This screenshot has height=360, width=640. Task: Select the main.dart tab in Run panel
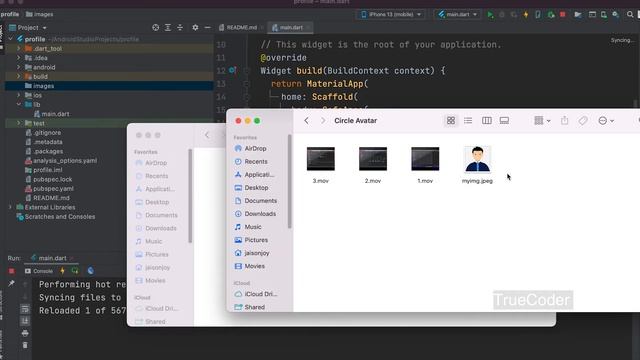pos(52,258)
